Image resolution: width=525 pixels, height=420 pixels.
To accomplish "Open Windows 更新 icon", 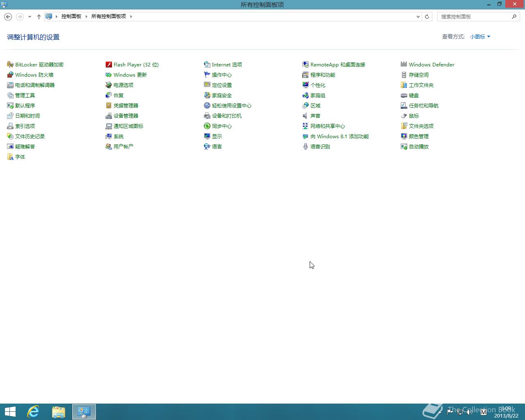I will (109, 75).
